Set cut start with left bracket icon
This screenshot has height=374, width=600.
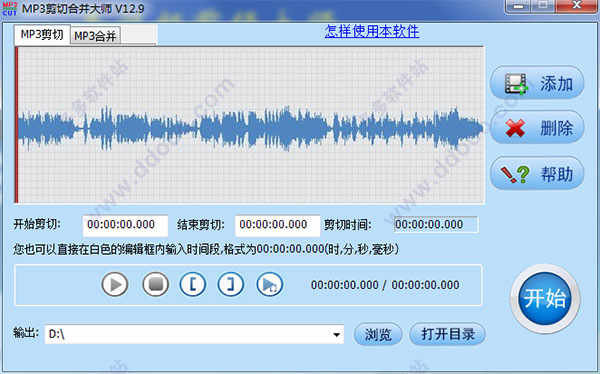[x=193, y=284]
